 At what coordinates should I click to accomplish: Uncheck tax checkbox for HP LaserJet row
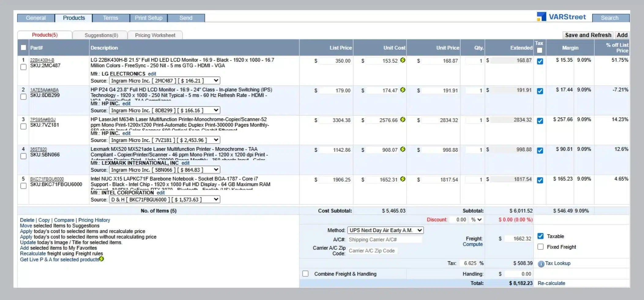point(540,121)
